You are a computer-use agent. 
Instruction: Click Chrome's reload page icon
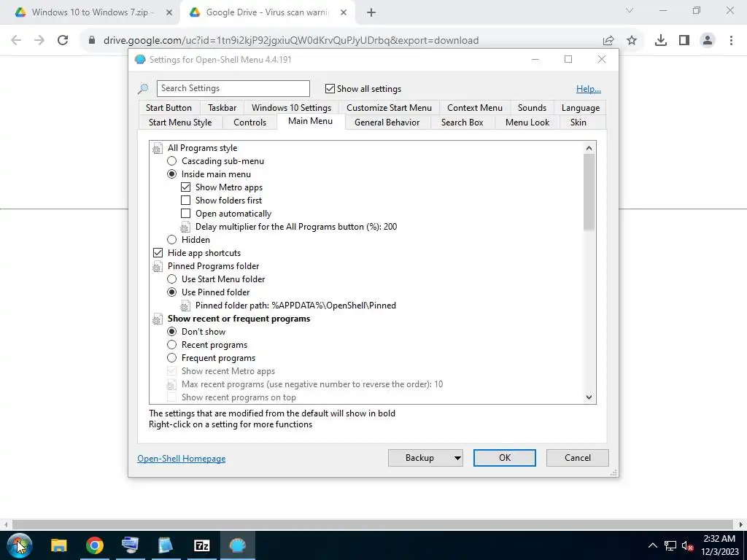click(x=63, y=41)
